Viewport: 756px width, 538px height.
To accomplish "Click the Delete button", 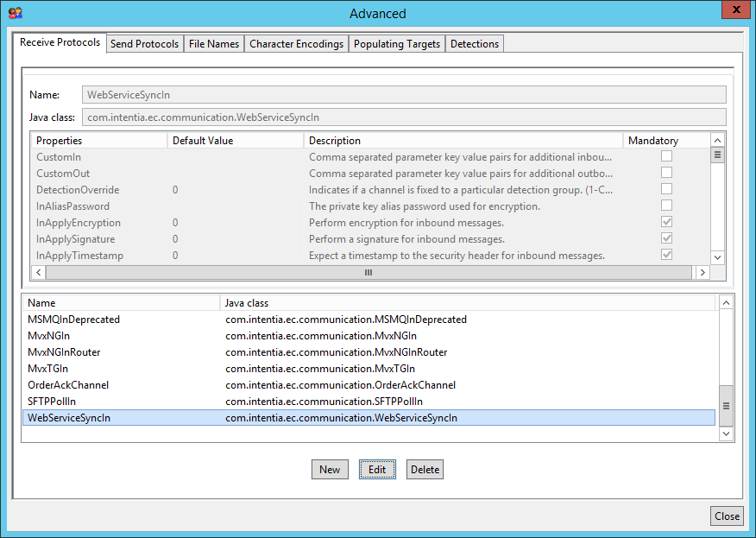I will pyautogui.click(x=425, y=470).
